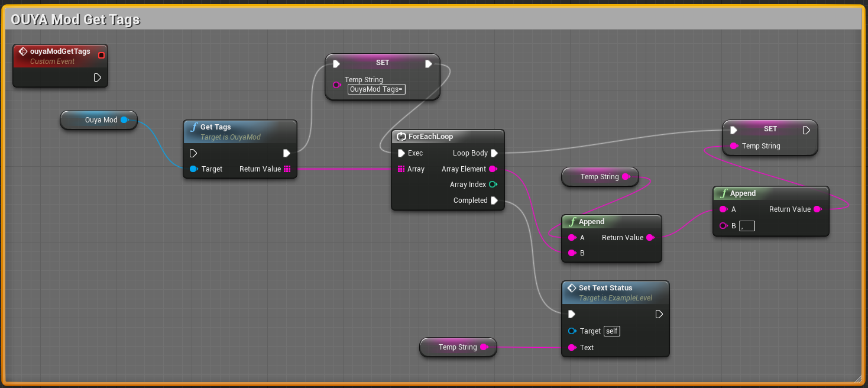Click the ForEachLoop Array input pin

401,169
